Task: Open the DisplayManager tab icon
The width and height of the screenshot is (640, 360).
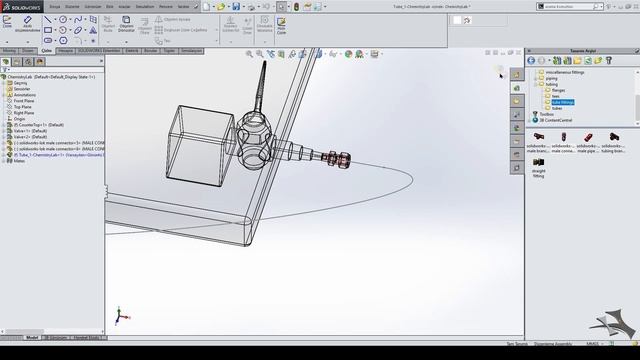Action: tap(40, 62)
